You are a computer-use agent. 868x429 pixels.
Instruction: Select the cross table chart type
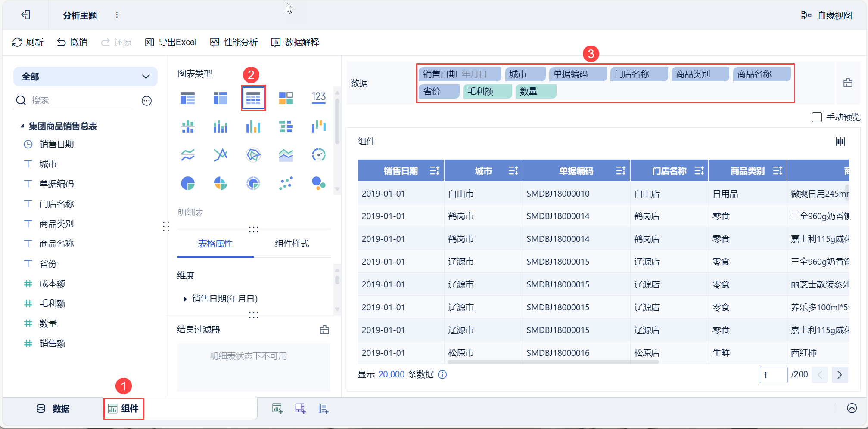click(221, 98)
